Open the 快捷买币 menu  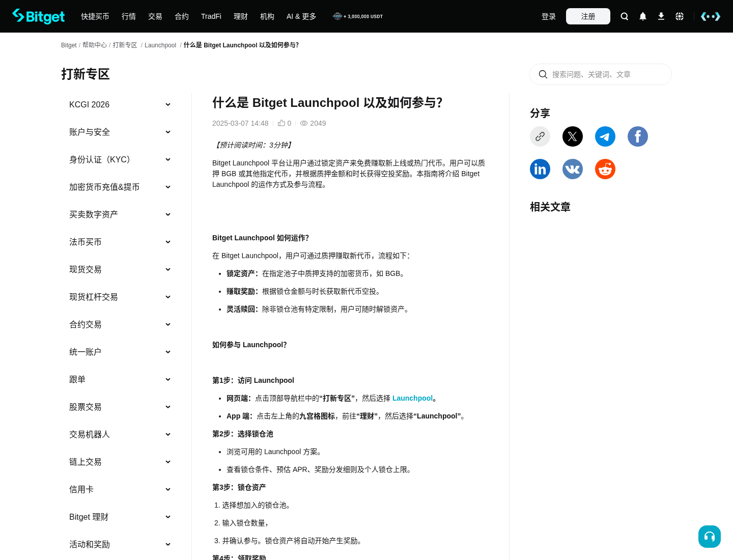pos(95,16)
